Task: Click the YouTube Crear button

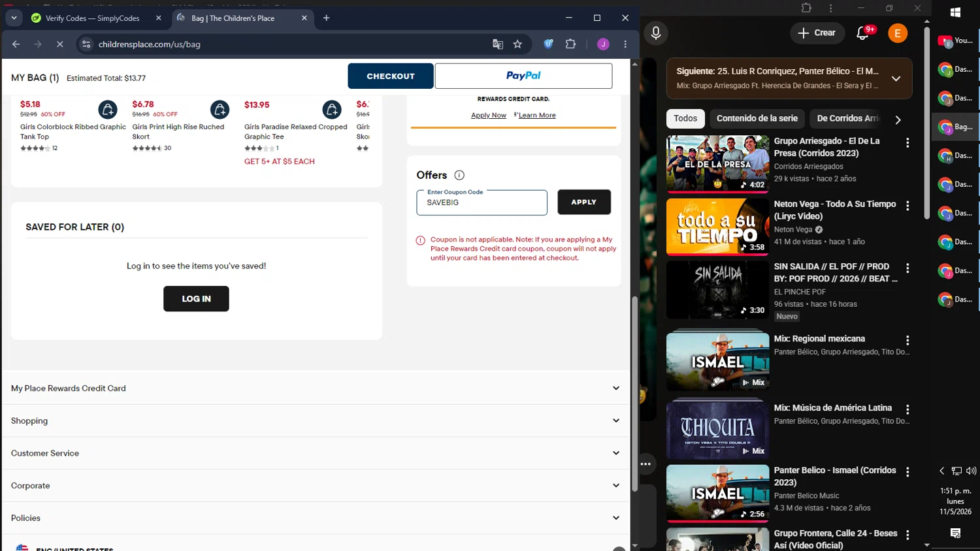Action: pos(817,33)
